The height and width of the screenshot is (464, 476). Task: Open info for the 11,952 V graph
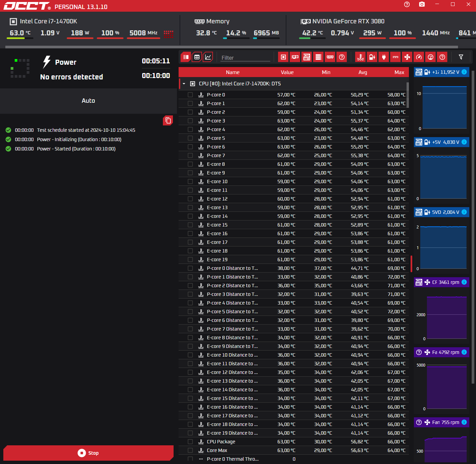[464, 72]
